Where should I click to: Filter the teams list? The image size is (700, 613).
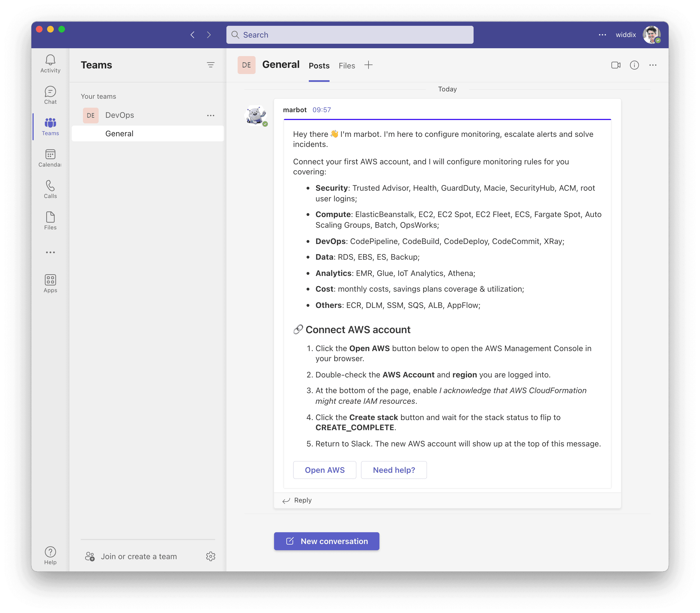(x=210, y=65)
